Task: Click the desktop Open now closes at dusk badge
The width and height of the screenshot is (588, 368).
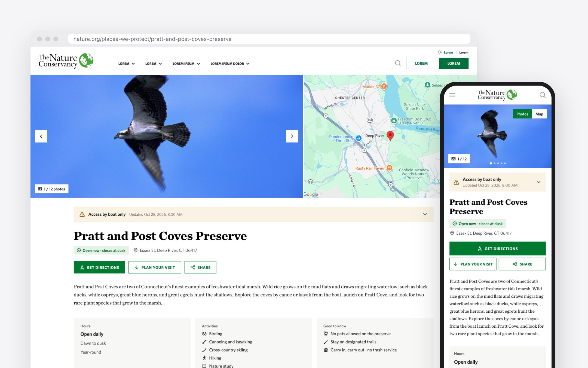Action: point(101,250)
